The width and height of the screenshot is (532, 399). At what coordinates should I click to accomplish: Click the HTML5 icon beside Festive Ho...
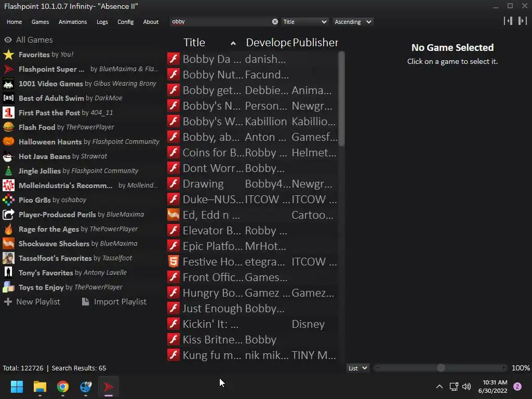[174, 262]
